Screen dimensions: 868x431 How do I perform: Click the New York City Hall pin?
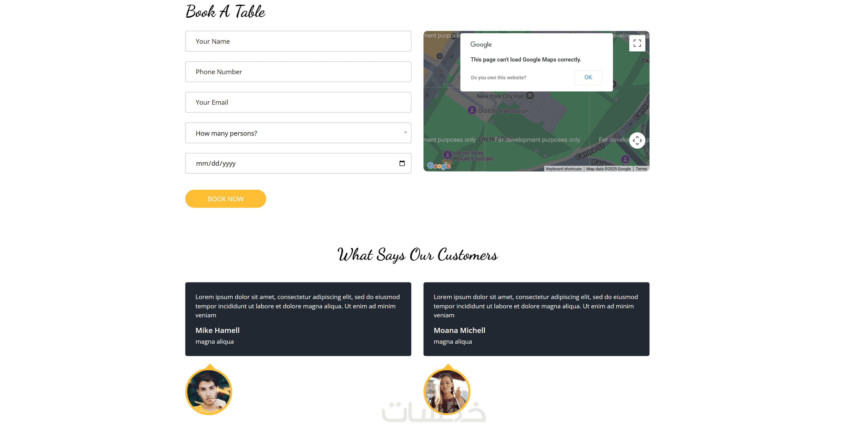pos(530,96)
